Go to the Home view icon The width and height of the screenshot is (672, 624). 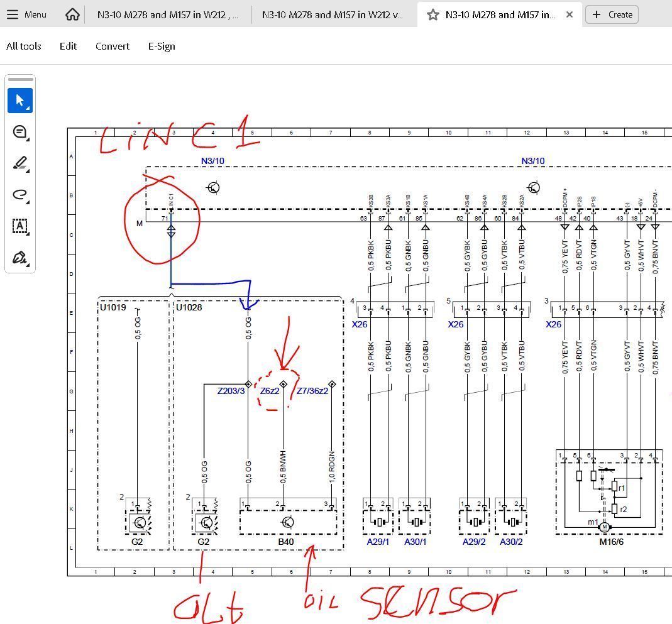(72, 14)
